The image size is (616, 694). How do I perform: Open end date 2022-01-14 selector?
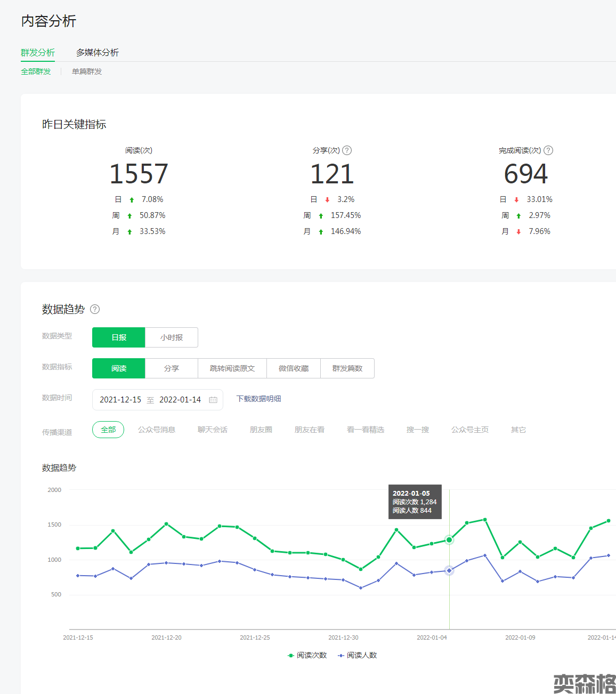point(180,400)
